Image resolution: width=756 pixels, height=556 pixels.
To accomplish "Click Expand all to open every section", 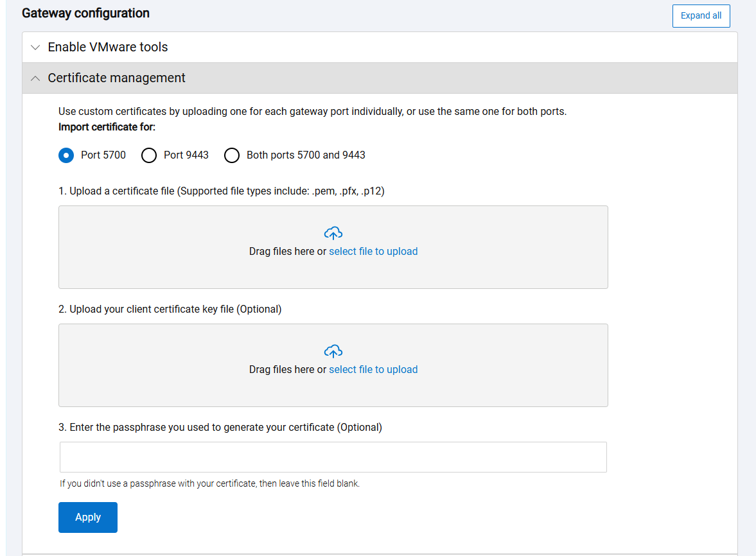I will [701, 15].
